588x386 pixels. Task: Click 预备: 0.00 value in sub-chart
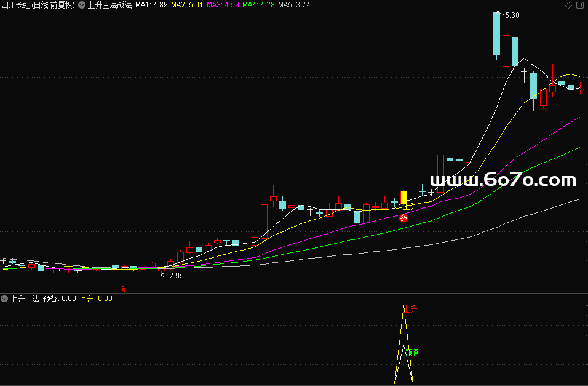point(59,299)
